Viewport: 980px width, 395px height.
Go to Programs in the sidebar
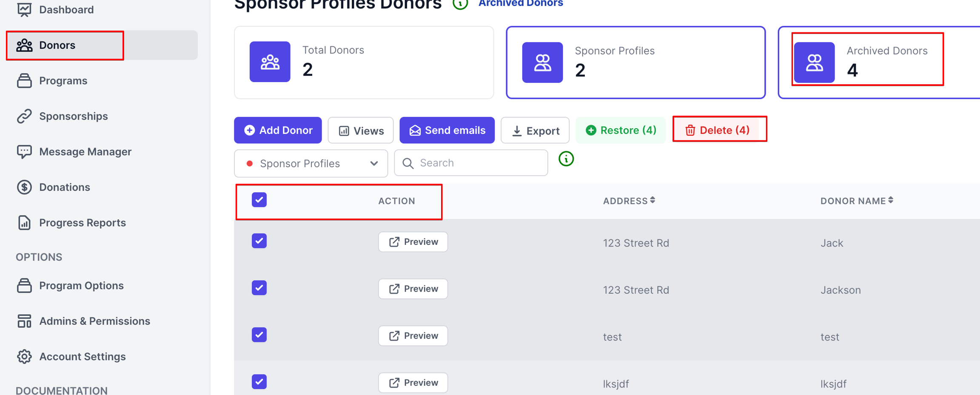tap(63, 81)
